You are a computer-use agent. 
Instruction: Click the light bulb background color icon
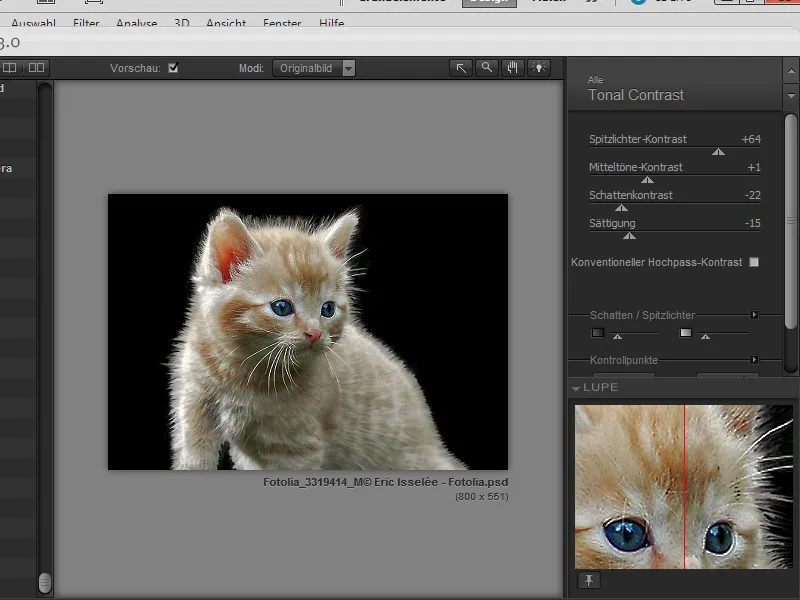coord(539,68)
